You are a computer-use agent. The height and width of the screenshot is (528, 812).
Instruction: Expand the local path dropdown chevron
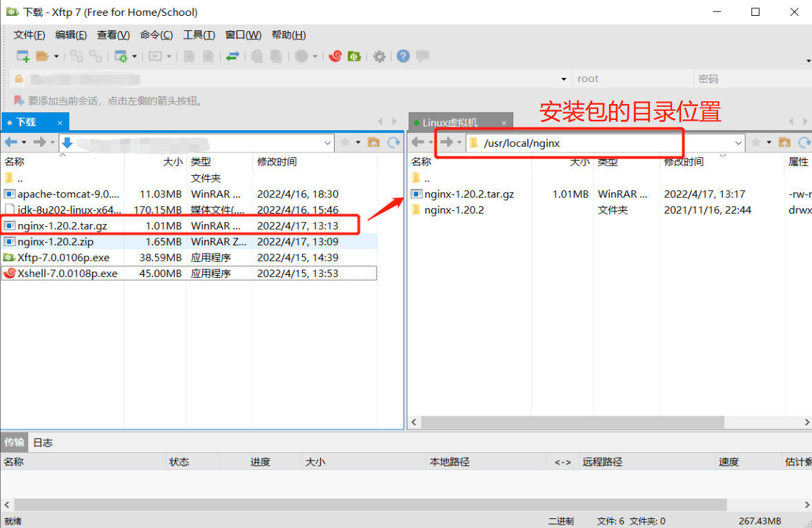pyautogui.click(x=328, y=143)
